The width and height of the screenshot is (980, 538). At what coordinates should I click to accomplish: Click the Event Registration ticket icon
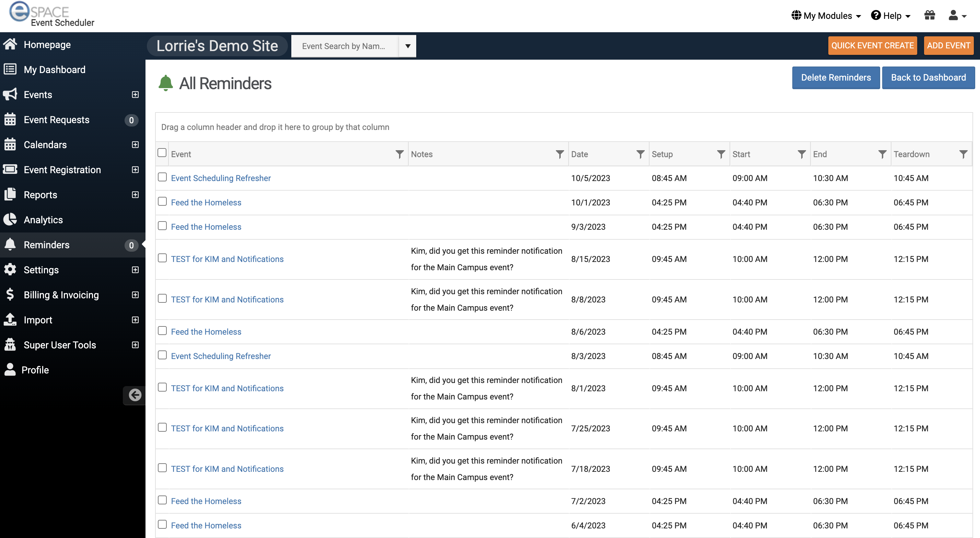[x=10, y=169]
